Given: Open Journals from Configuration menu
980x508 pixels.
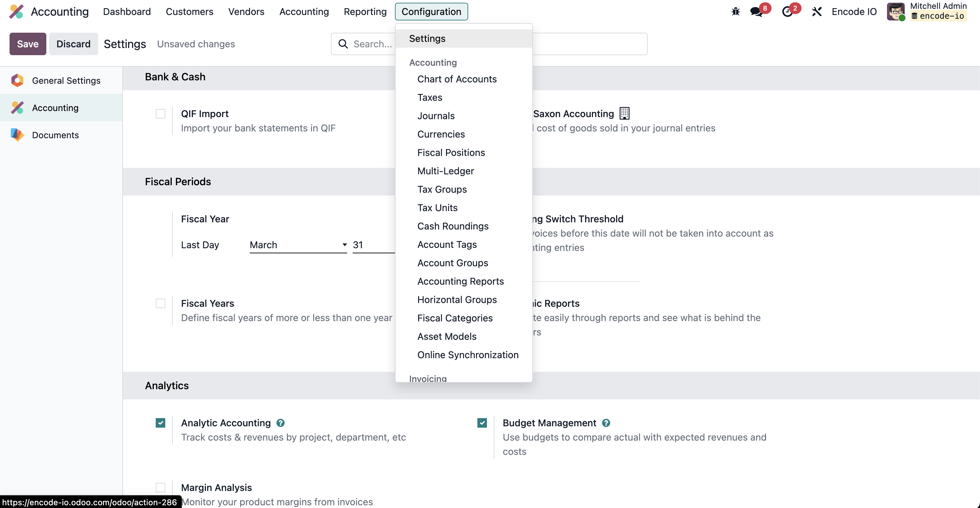Looking at the screenshot, I should [x=435, y=116].
